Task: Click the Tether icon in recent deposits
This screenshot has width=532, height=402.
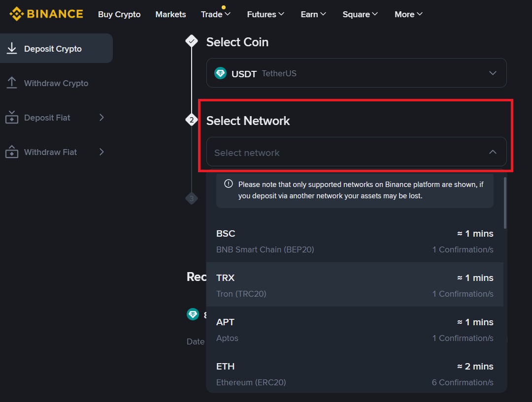Action: click(x=193, y=314)
